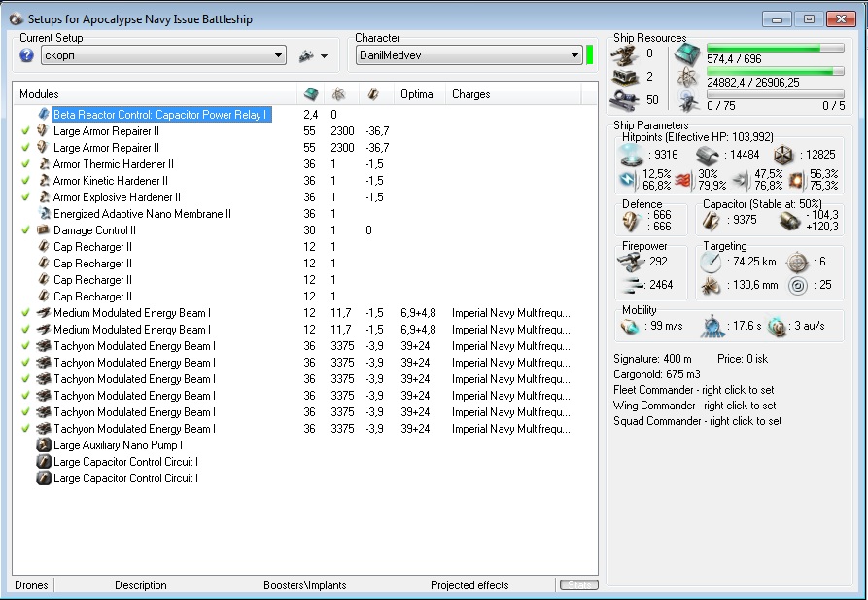Click the targeting range icon showing 74,25 km
Screen dimensions: 868x600
point(711,262)
